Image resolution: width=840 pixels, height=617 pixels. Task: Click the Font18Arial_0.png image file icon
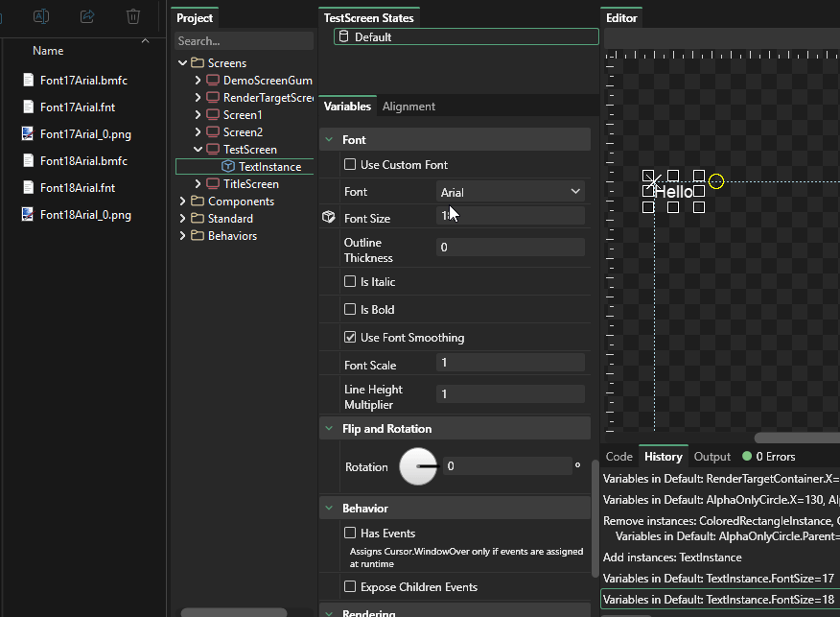(29, 215)
